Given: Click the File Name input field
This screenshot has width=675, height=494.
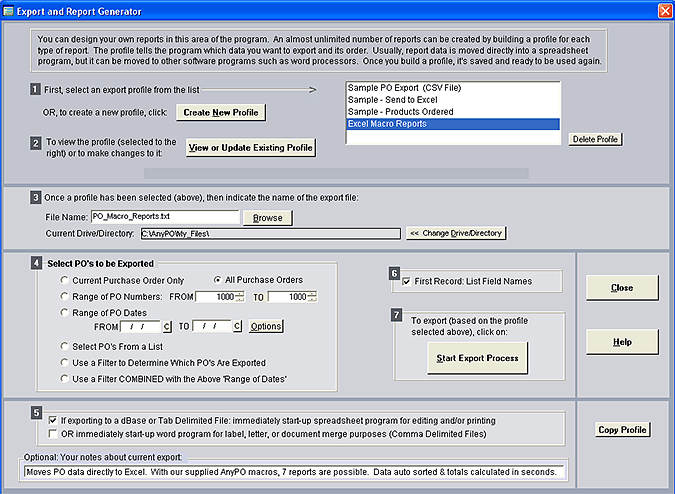Looking at the screenshot, I should [165, 217].
